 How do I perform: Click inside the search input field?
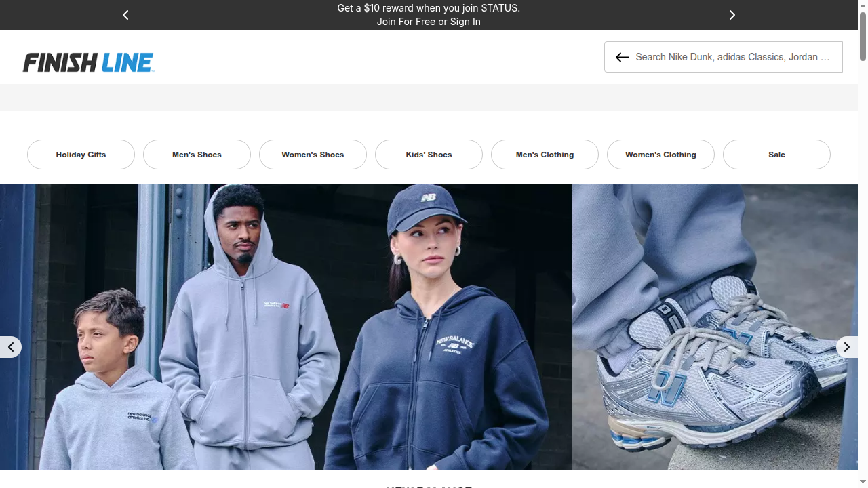click(x=732, y=57)
